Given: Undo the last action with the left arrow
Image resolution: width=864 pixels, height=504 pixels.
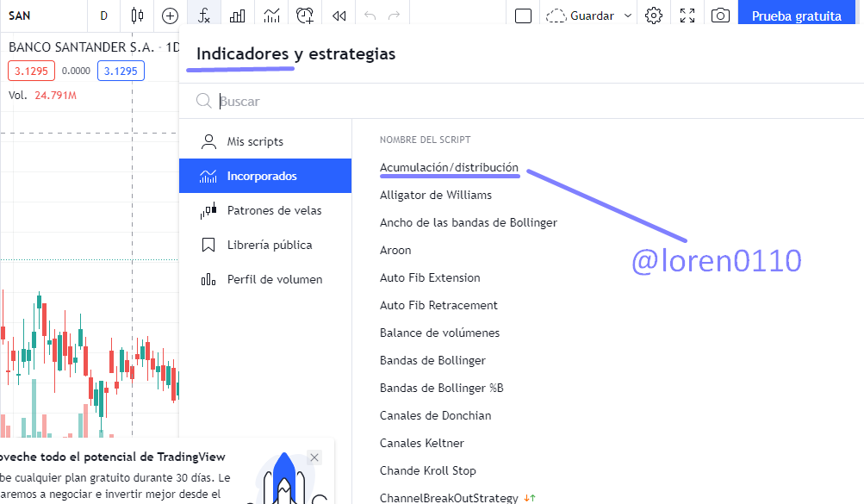Looking at the screenshot, I should (370, 16).
